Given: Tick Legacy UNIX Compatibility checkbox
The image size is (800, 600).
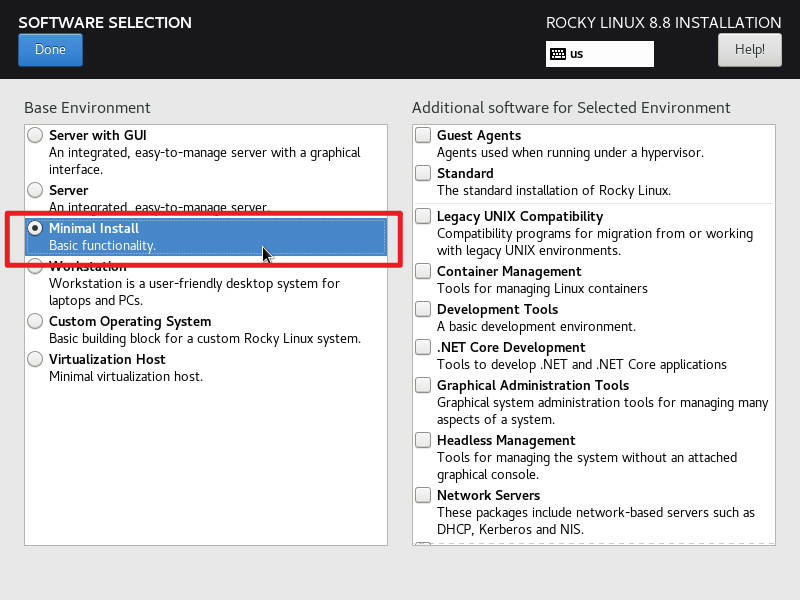Looking at the screenshot, I should pyautogui.click(x=423, y=216).
